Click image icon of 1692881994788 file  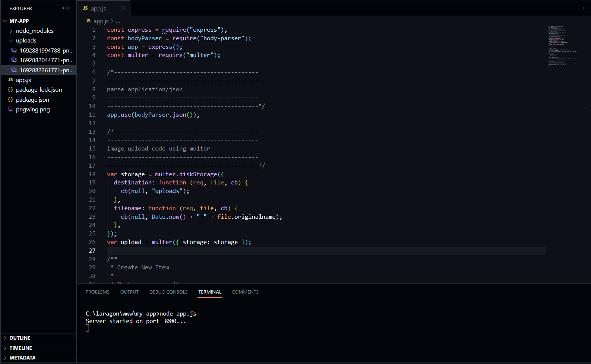(14, 50)
